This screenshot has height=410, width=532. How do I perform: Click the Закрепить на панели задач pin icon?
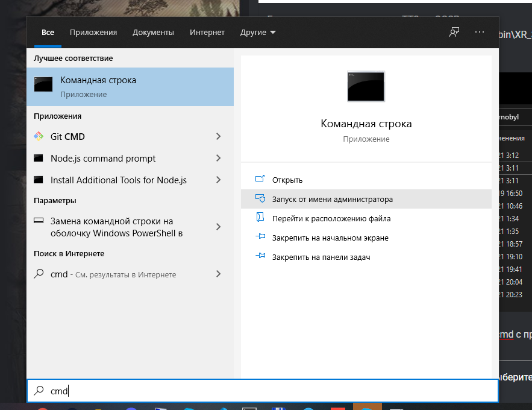(260, 257)
